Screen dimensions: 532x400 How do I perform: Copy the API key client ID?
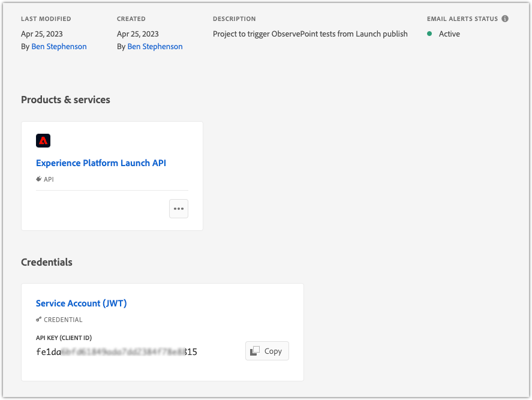(x=267, y=351)
